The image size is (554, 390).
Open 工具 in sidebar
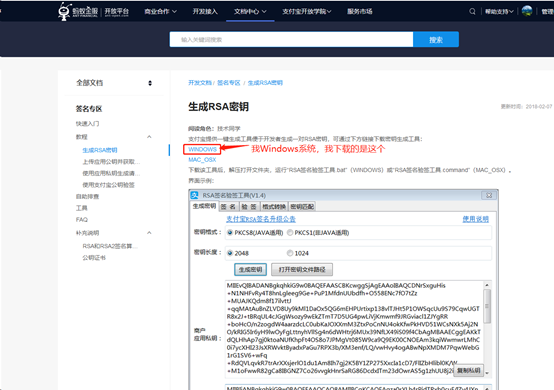click(82, 208)
